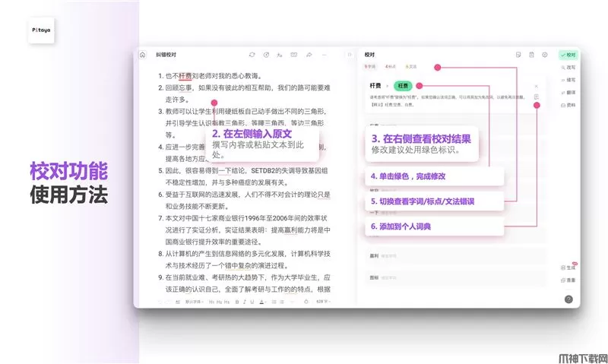
Task: Click the icon left of 428字 counter
Action: click(x=306, y=302)
